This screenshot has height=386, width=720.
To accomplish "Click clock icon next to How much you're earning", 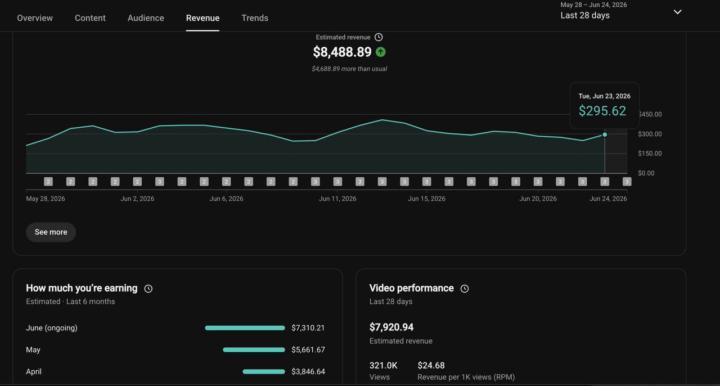I will click(x=148, y=289).
